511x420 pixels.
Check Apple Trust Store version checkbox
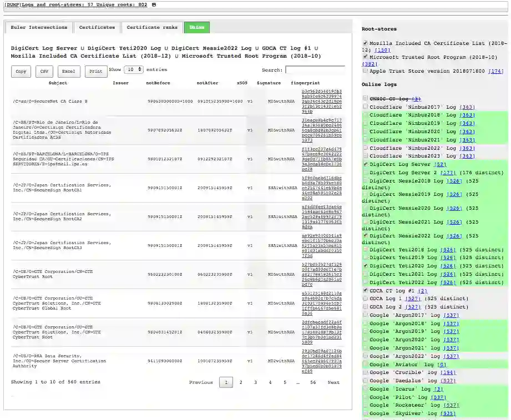pyautogui.click(x=365, y=70)
